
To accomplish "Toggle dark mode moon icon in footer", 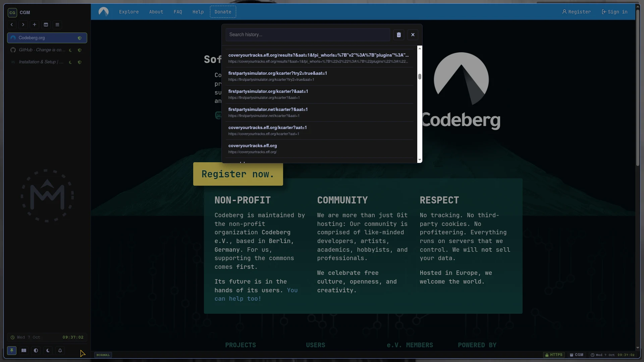I will [48, 351].
